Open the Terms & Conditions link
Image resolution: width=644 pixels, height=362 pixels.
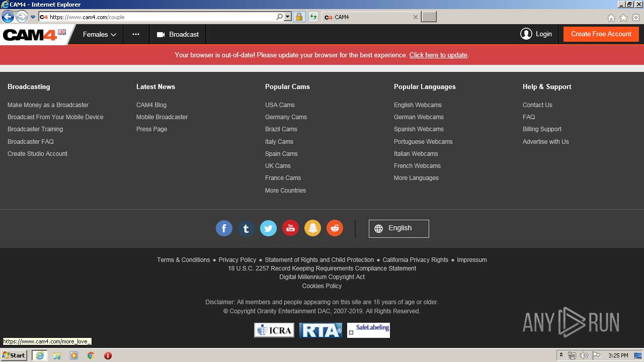click(x=183, y=260)
